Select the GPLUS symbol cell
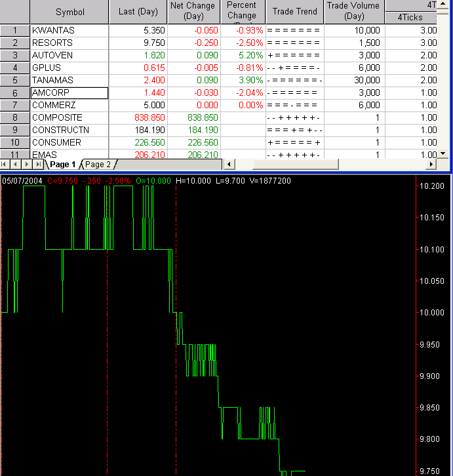This screenshot has width=453, height=476. click(69, 68)
